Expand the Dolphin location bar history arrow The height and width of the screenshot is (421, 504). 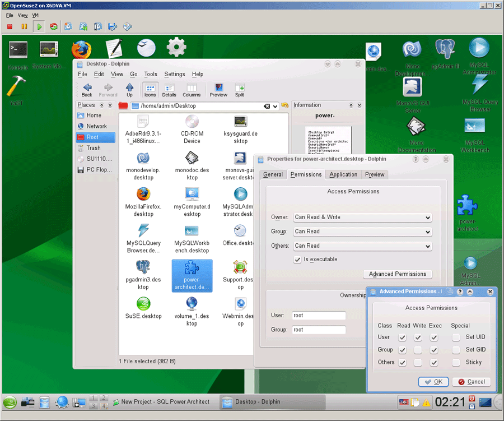[275, 106]
